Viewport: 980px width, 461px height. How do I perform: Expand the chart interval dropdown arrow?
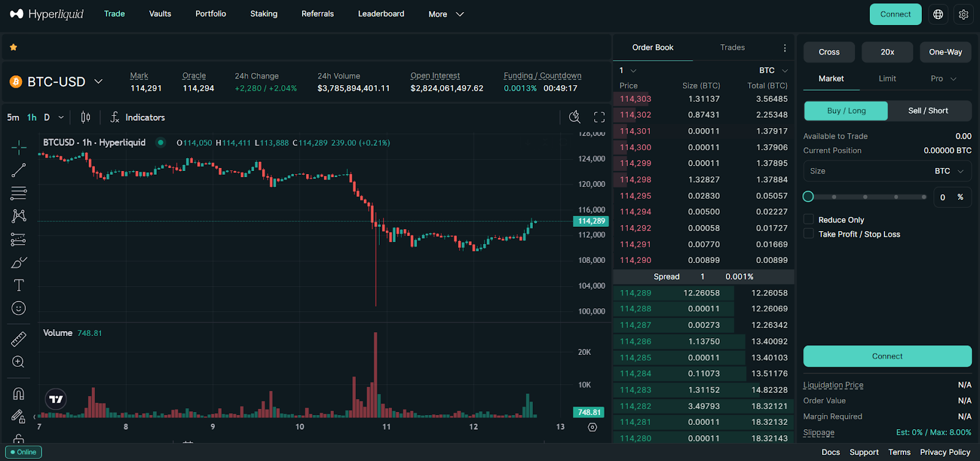[61, 117]
